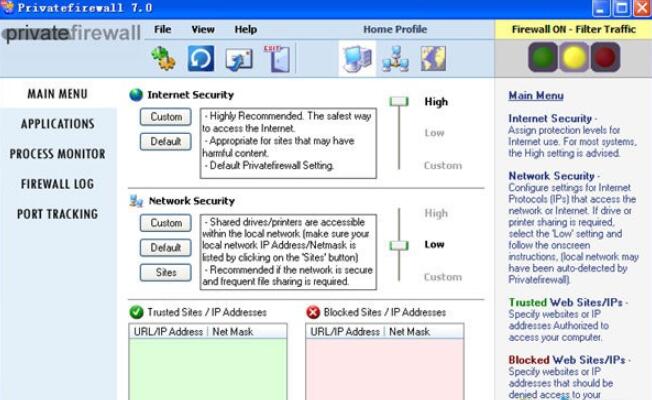This screenshot has width=652, height=400.
Task: Open the Firewall Log section
Action: [57, 184]
